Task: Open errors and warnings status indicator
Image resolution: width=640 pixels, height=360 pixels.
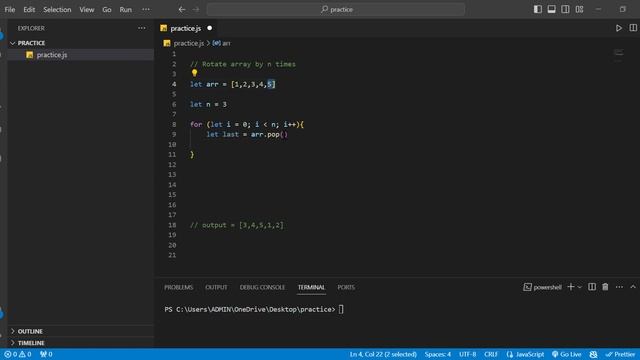Action: (x=18, y=354)
